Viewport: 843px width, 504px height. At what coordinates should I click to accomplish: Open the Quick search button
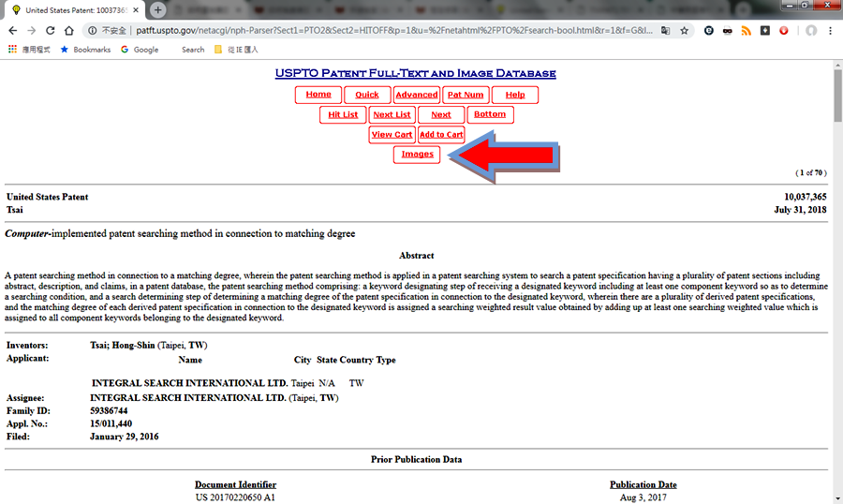(x=367, y=95)
